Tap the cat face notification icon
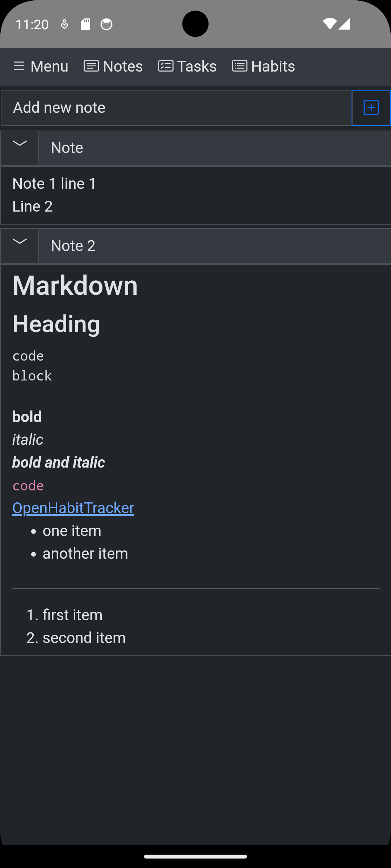391x868 pixels. pyautogui.click(x=106, y=24)
